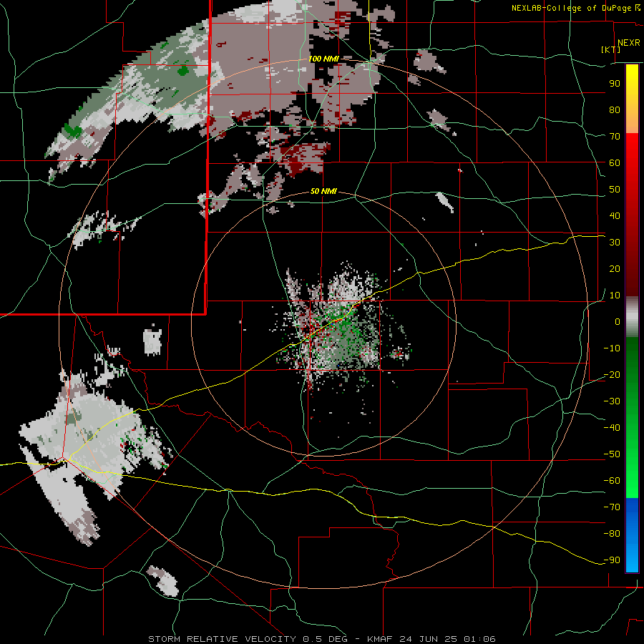
Task: Click the positive 20 value on the velocity scale
Action: [x=615, y=268]
